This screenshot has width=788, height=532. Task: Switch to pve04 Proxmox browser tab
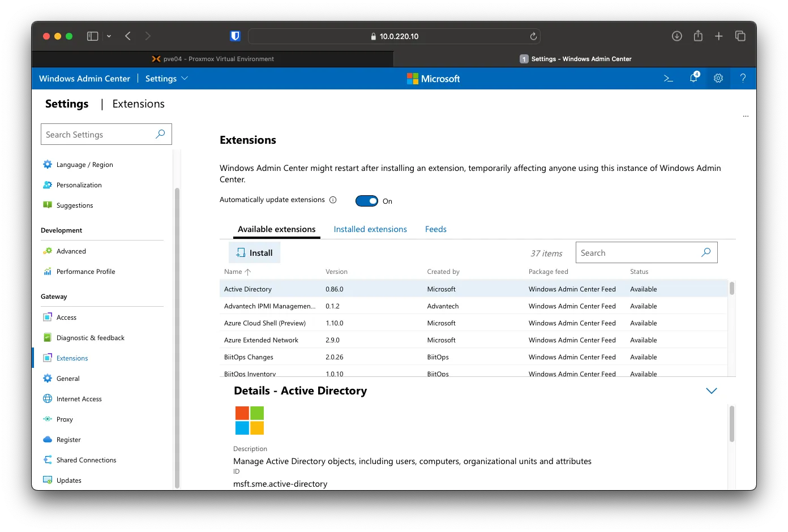click(x=213, y=59)
